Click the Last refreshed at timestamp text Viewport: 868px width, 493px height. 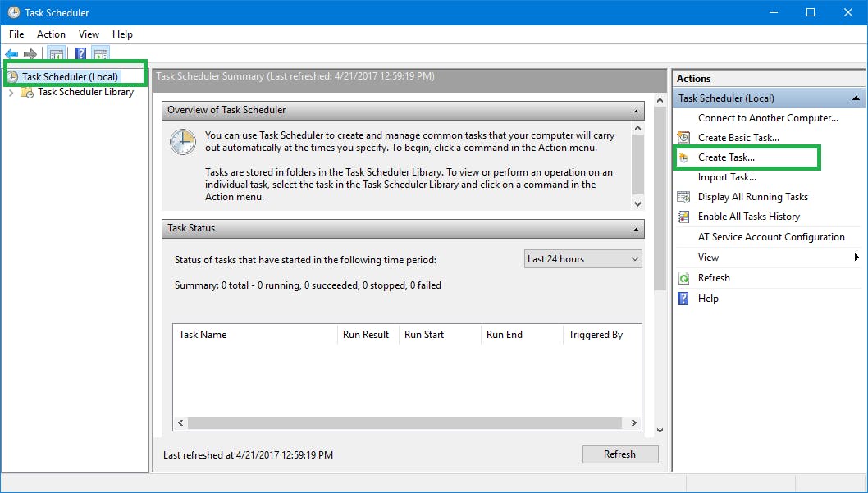pyautogui.click(x=248, y=455)
